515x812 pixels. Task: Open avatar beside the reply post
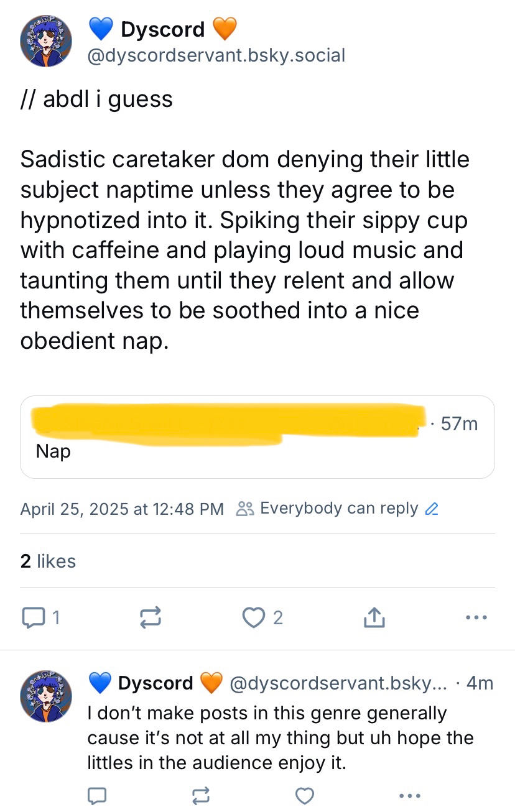(x=47, y=698)
